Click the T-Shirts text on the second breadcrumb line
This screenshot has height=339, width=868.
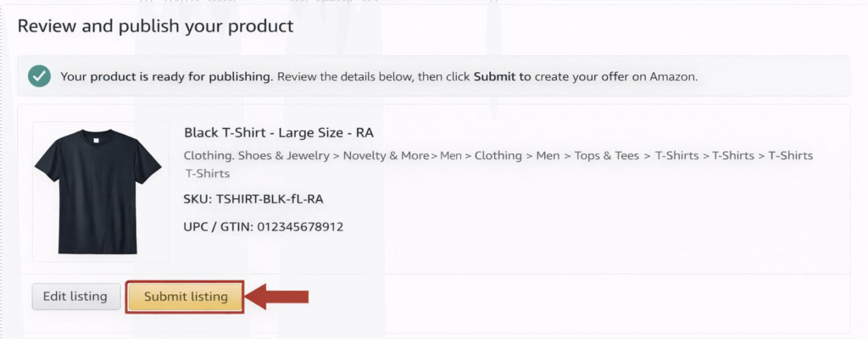coord(207,174)
